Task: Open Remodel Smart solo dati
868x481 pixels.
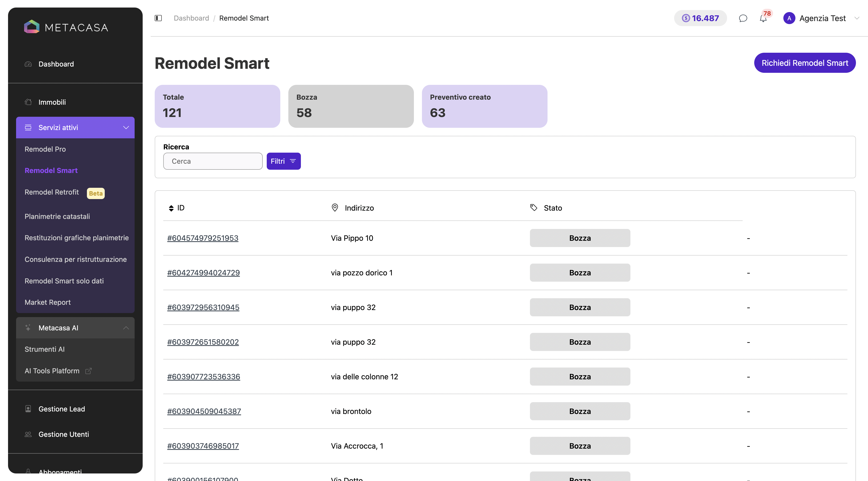Action: (64, 281)
